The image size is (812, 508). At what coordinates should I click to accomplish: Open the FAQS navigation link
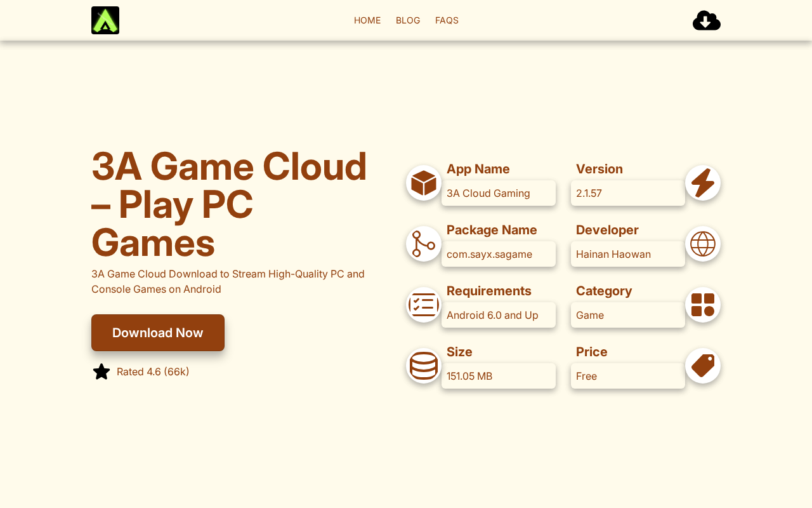(447, 20)
